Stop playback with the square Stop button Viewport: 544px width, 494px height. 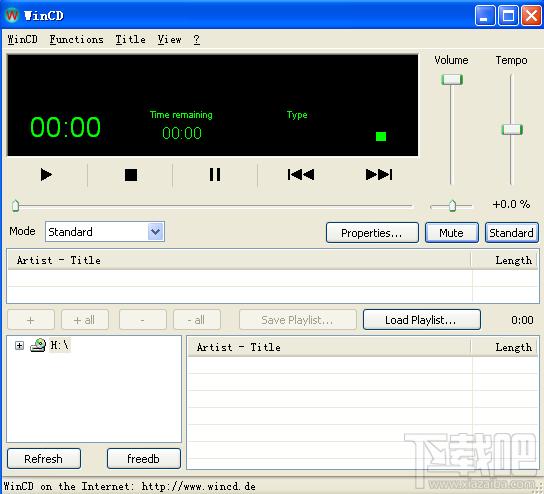tap(130, 175)
